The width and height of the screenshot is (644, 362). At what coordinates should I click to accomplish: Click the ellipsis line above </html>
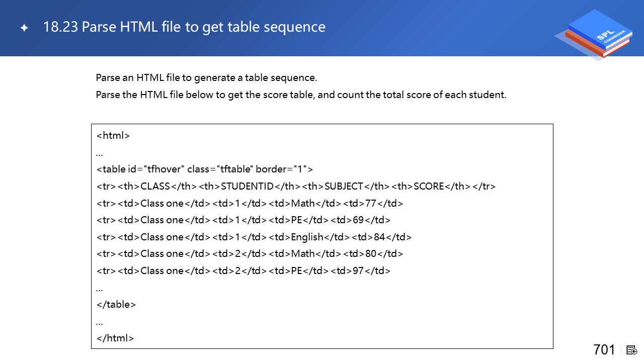[x=100, y=322]
